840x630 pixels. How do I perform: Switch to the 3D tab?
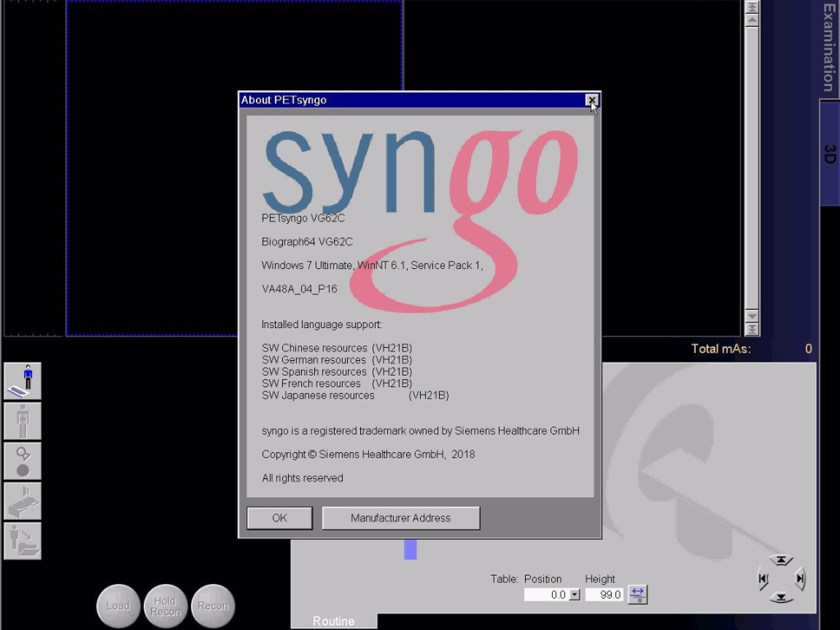point(829,153)
